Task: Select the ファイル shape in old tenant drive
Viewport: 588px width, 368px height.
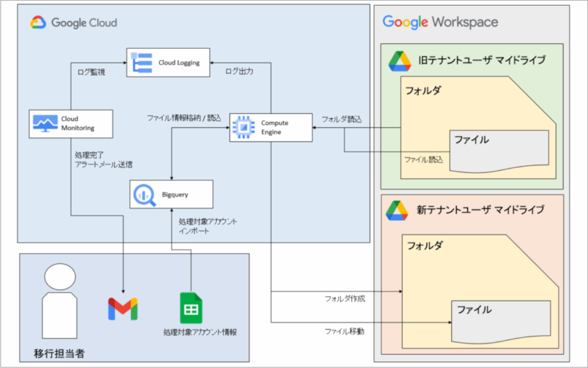Action: (498, 151)
